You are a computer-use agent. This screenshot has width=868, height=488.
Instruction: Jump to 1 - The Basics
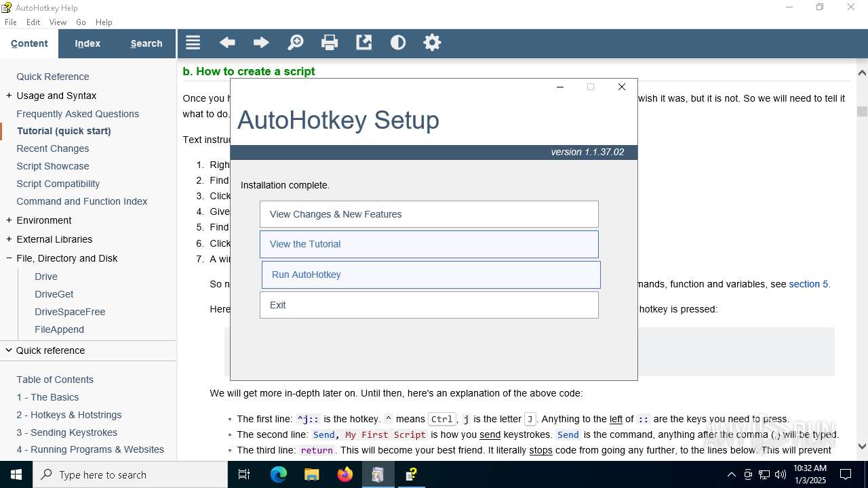click(x=47, y=397)
